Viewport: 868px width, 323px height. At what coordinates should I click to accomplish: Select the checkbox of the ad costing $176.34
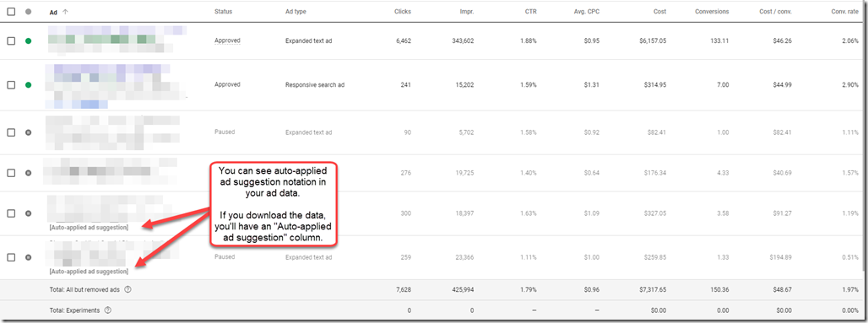[11, 173]
